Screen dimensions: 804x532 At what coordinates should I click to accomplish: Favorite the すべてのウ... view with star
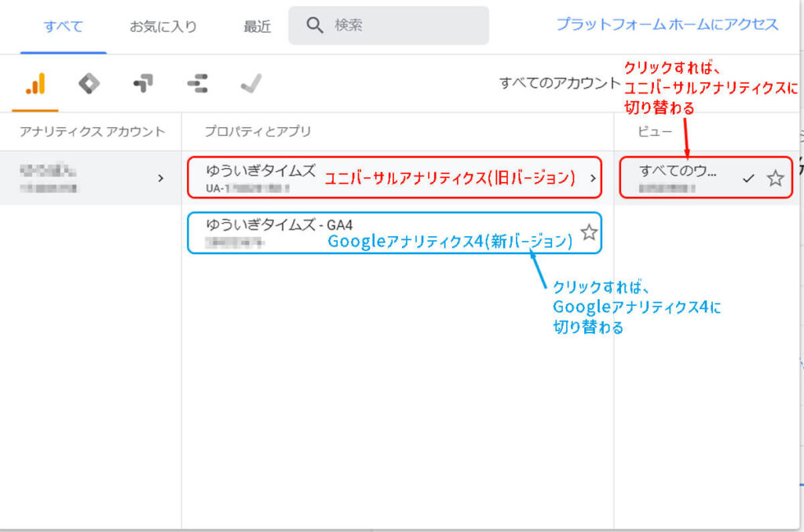(775, 178)
